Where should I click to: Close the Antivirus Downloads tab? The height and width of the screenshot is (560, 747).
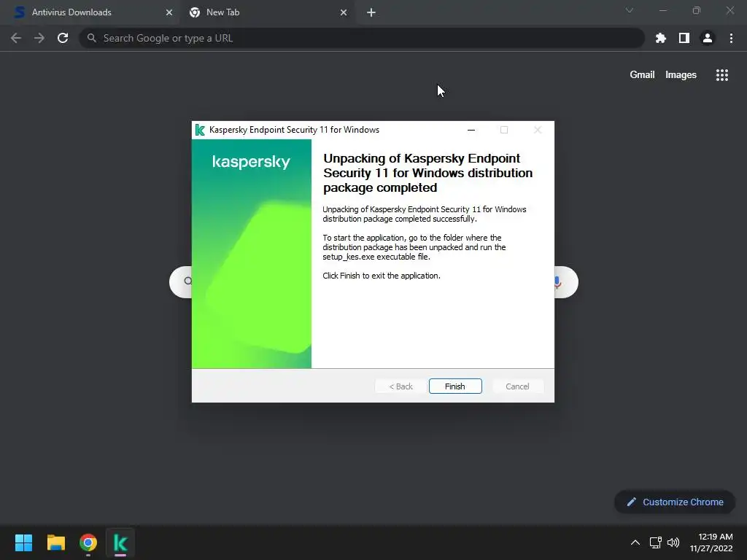pyautogui.click(x=169, y=12)
